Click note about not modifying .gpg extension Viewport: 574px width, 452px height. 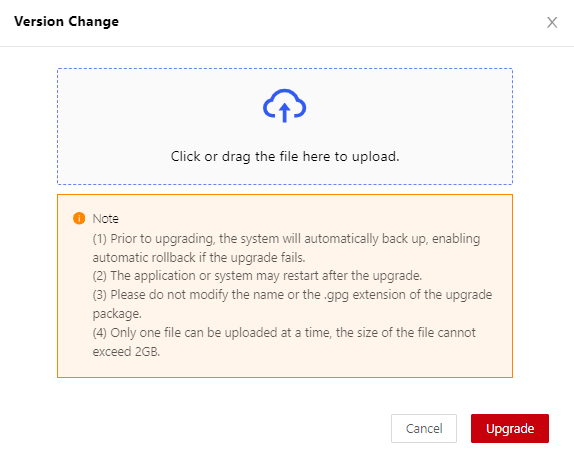point(292,295)
